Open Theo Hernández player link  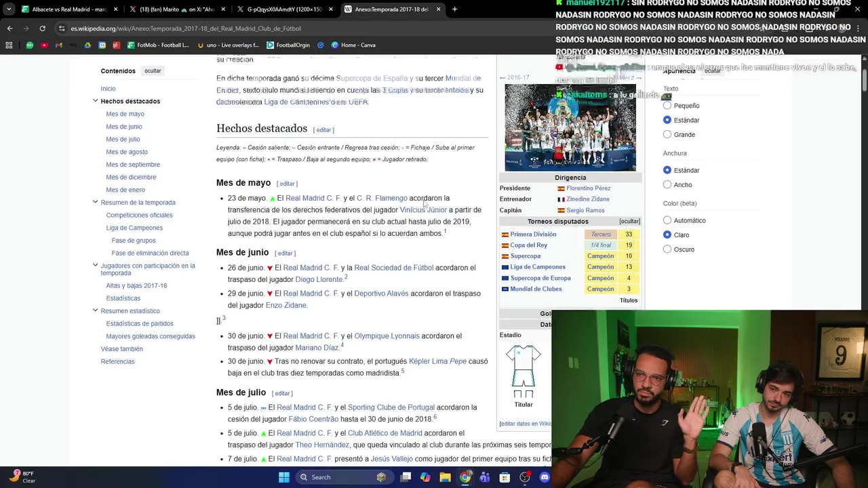pos(322,445)
